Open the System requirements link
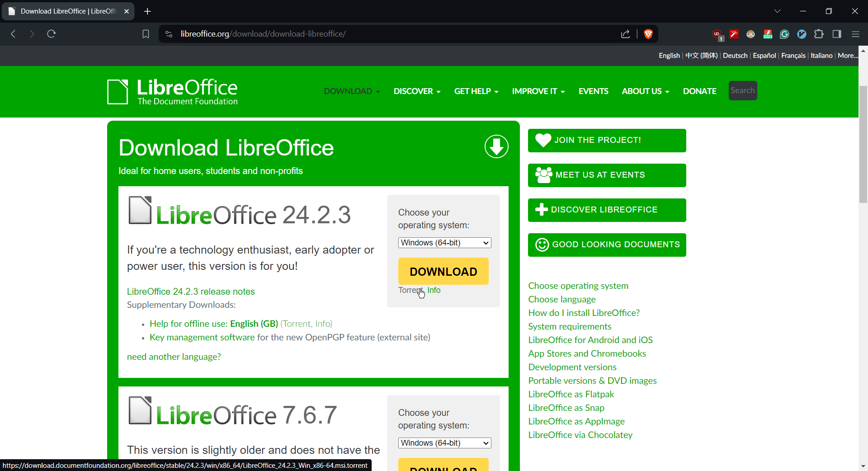This screenshot has height=471, width=868. tap(570, 326)
